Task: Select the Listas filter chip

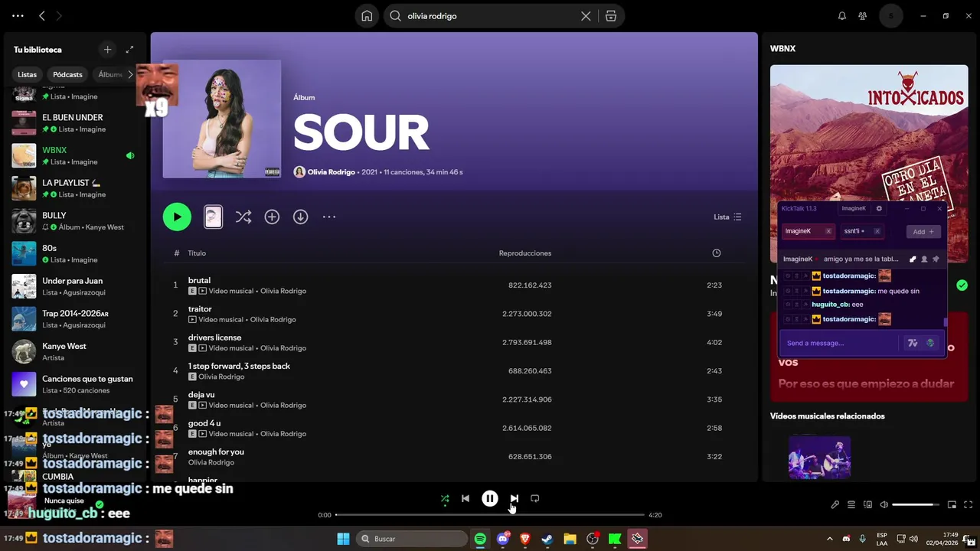Action: tap(28, 74)
